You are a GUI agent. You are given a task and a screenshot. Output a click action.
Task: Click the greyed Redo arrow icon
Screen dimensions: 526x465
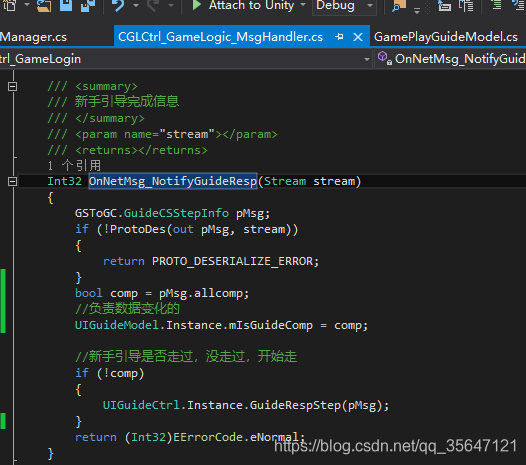click(x=153, y=5)
